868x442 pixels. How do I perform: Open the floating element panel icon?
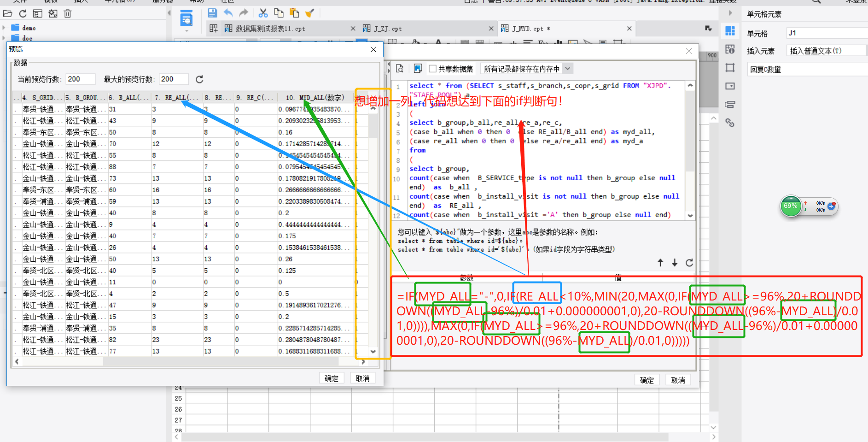[730, 68]
